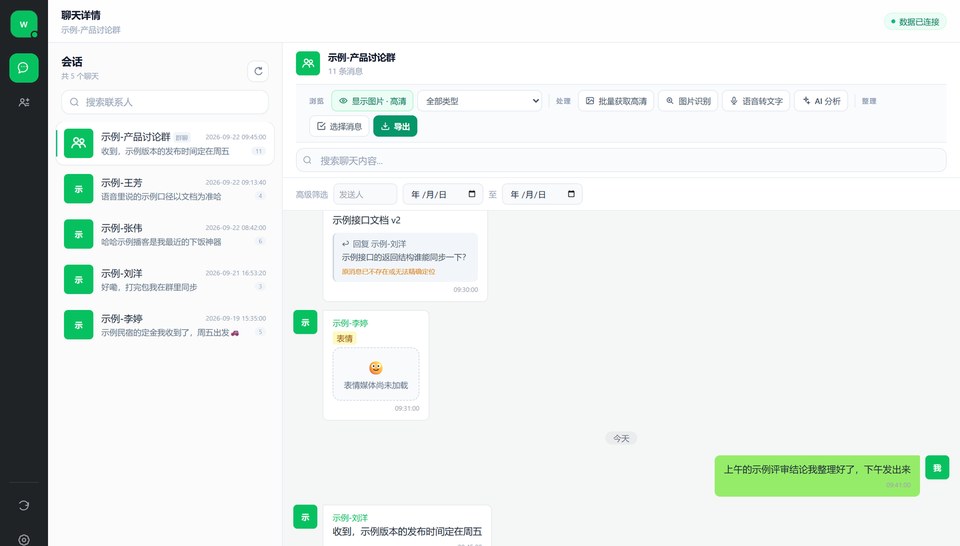The width and height of the screenshot is (960, 546).
Task: Click the green 导出 export button
Action: 395,126
